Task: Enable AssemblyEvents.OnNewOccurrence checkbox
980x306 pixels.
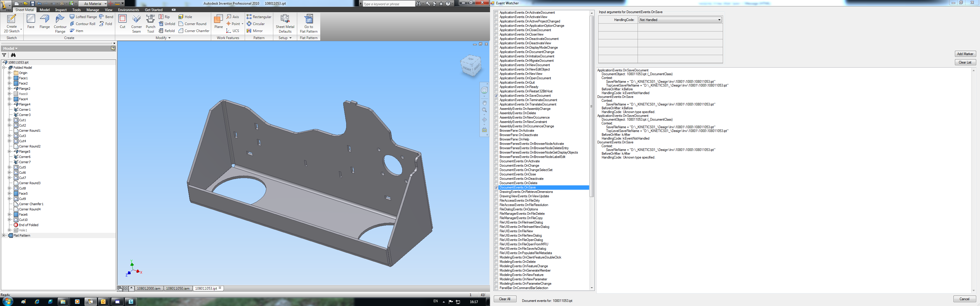Action: tap(496, 117)
